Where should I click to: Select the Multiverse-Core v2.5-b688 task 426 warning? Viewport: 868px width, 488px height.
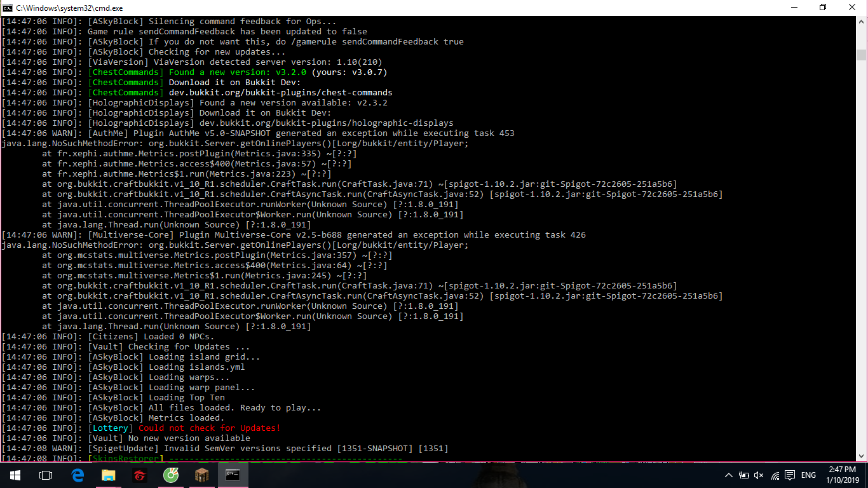click(294, 235)
